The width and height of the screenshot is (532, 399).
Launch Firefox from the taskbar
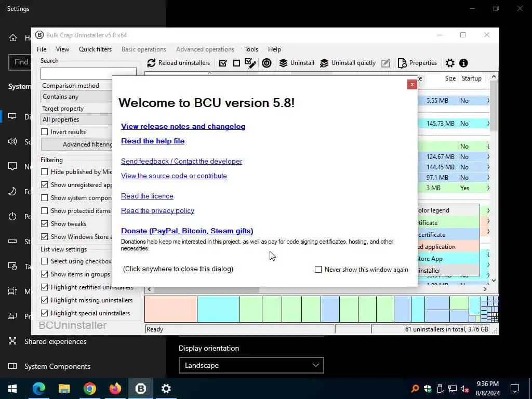tap(115, 389)
